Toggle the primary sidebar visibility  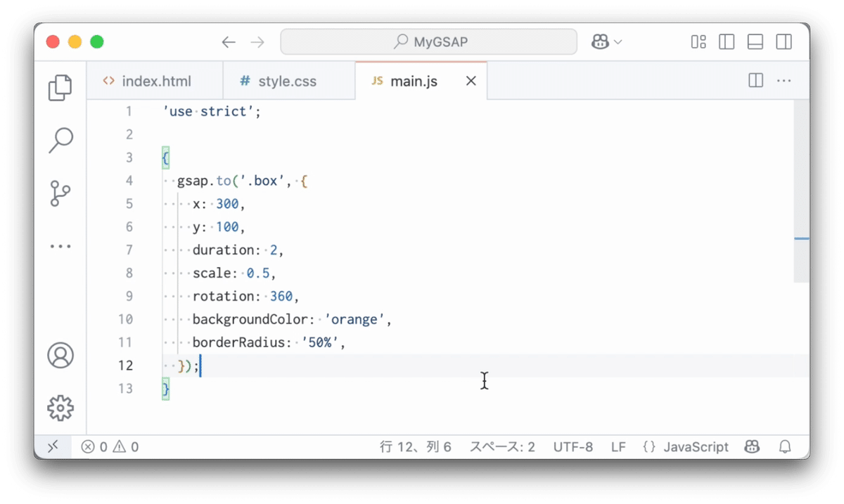pyautogui.click(x=726, y=41)
